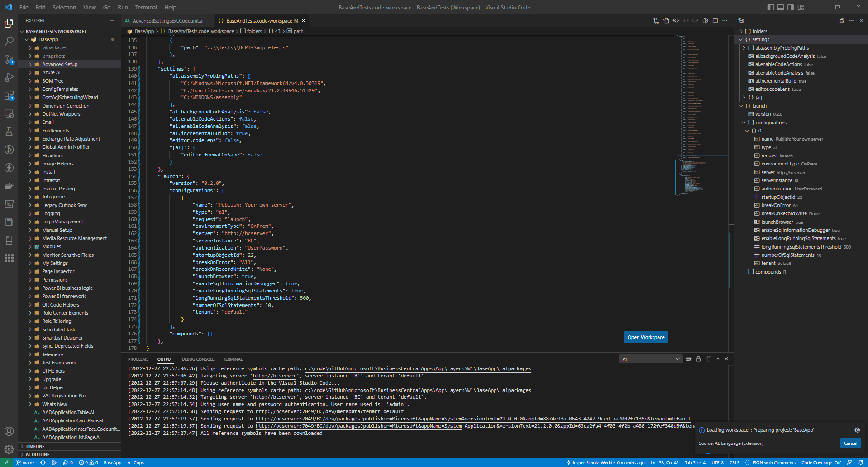
Task: Click the sync changes icon in status bar
Action: click(43, 462)
